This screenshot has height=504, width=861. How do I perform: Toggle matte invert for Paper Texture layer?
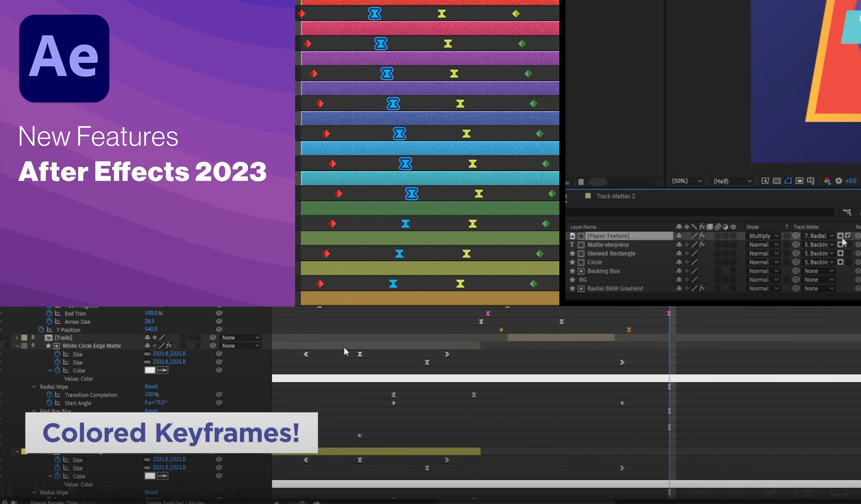[x=848, y=236]
